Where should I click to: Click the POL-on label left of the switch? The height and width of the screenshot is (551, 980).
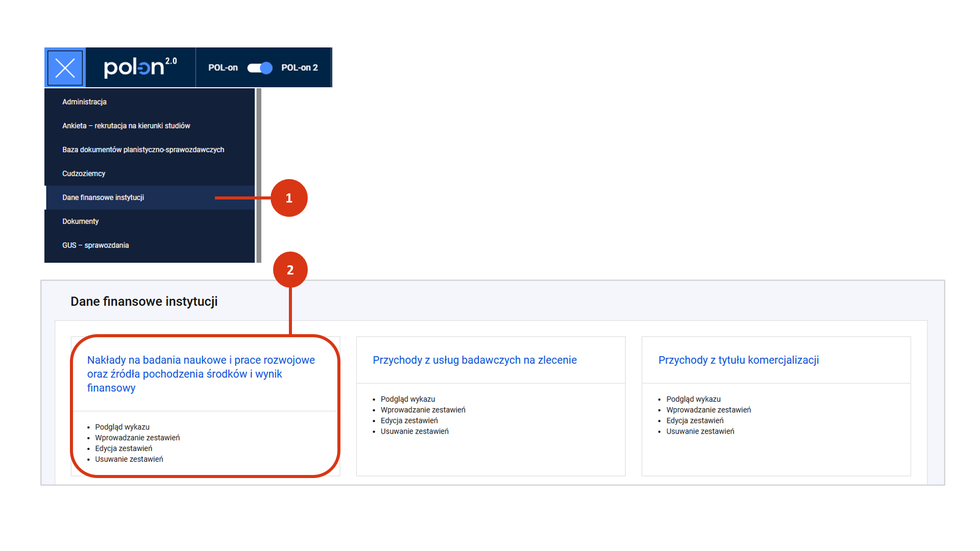[x=223, y=68]
